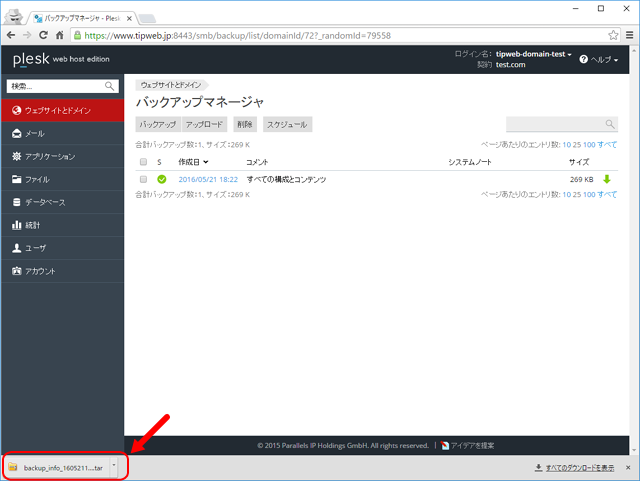
Task: Click the 削除 button
Action: coord(245,125)
